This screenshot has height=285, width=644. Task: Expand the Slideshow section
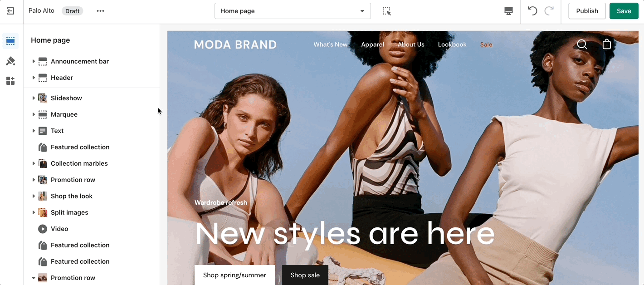click(34, 98)
